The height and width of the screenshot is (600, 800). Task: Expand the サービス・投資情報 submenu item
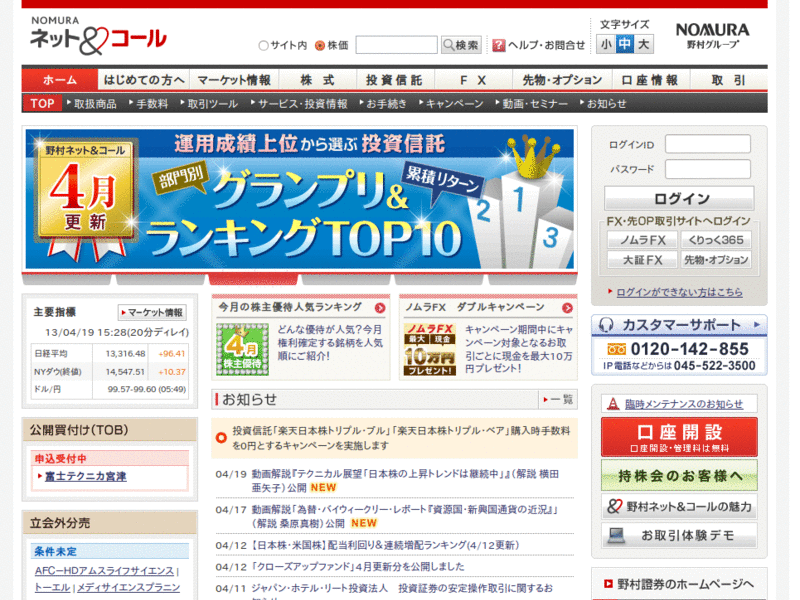click(299, 104)
